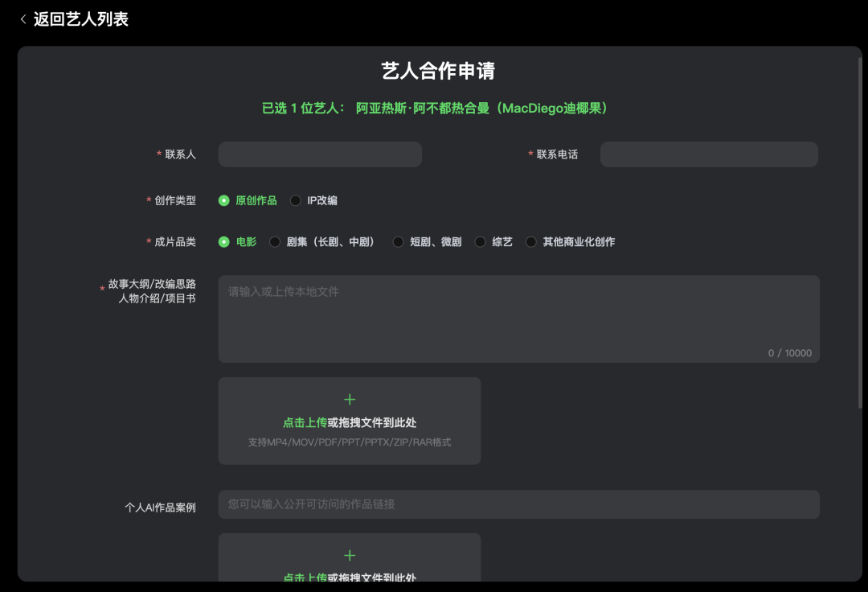The width and height of the screenshot is (868, 592).
Task: Click the plus icon in AI works upload box
Action: tap(350, 555)
